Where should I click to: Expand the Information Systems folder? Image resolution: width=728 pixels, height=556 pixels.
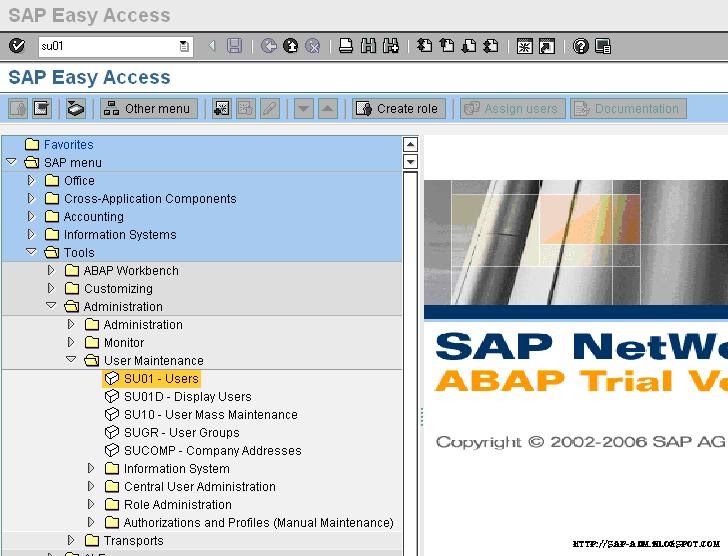coord(31,234)
